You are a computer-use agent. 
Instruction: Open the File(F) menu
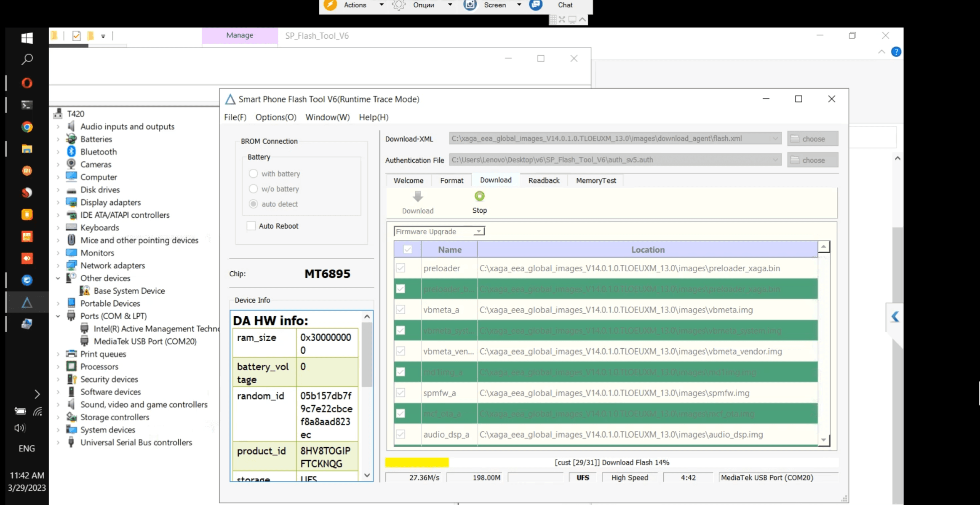pos(235,117)
